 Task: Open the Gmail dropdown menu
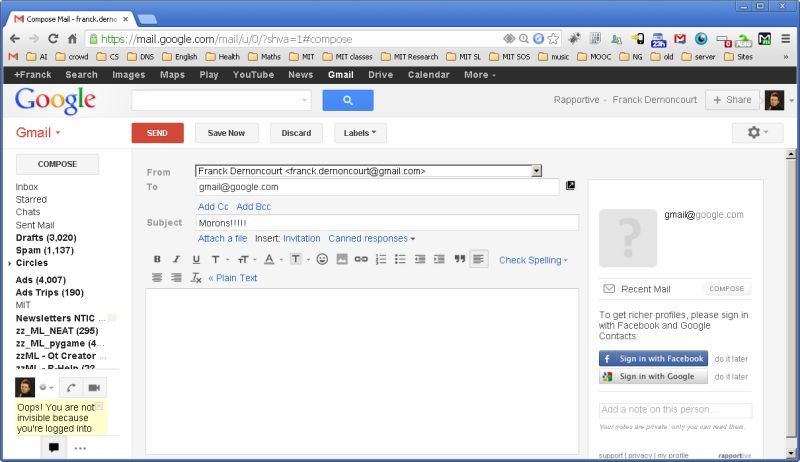[38, 133]
